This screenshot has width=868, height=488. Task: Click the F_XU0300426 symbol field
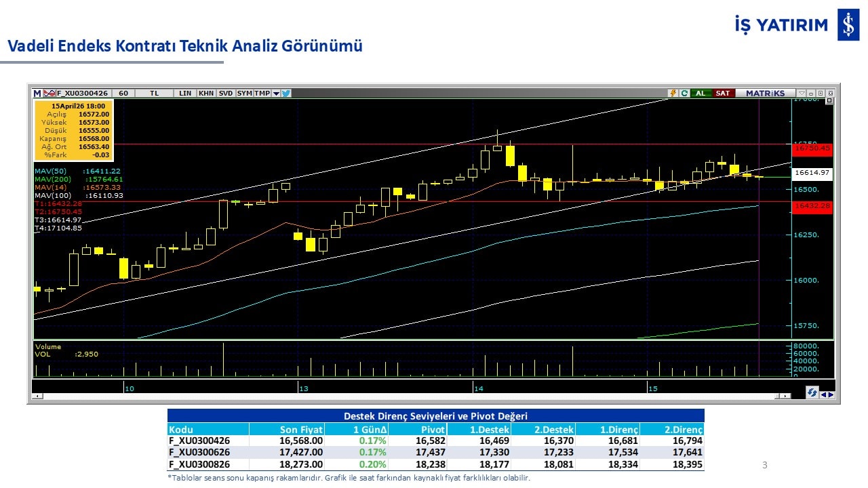click(82, 94)
